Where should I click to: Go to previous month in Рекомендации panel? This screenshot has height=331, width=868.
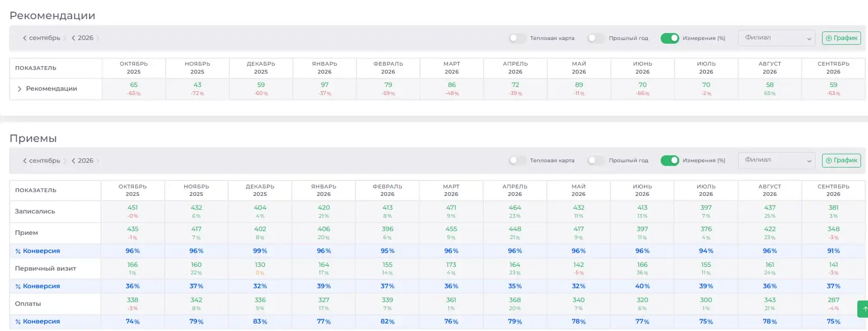click(25, 38)
